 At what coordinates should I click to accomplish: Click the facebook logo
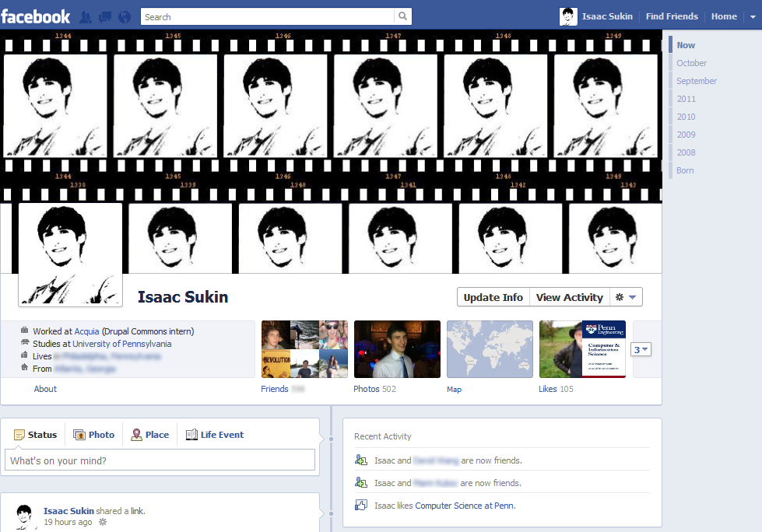click(36, 16)
